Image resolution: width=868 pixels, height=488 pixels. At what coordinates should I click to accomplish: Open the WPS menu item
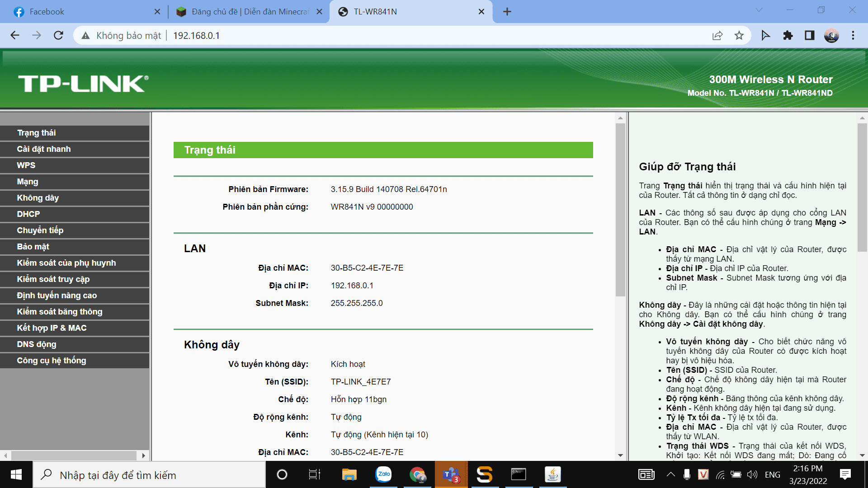click(75, 165)
